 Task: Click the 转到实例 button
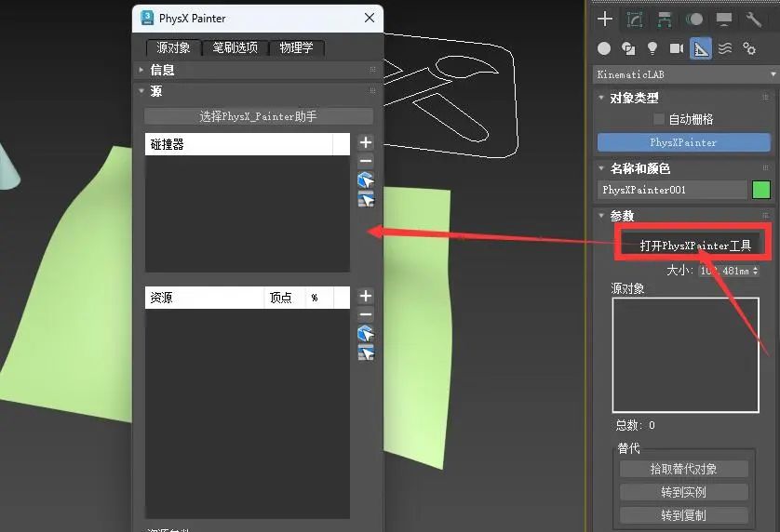(x=683, y=492)
